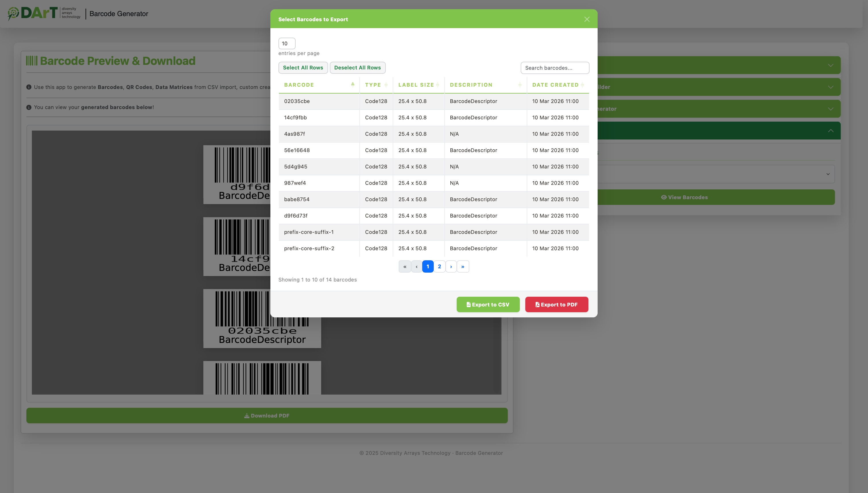Expand the Generator panel with its chevron

click(x=831, y=109)
